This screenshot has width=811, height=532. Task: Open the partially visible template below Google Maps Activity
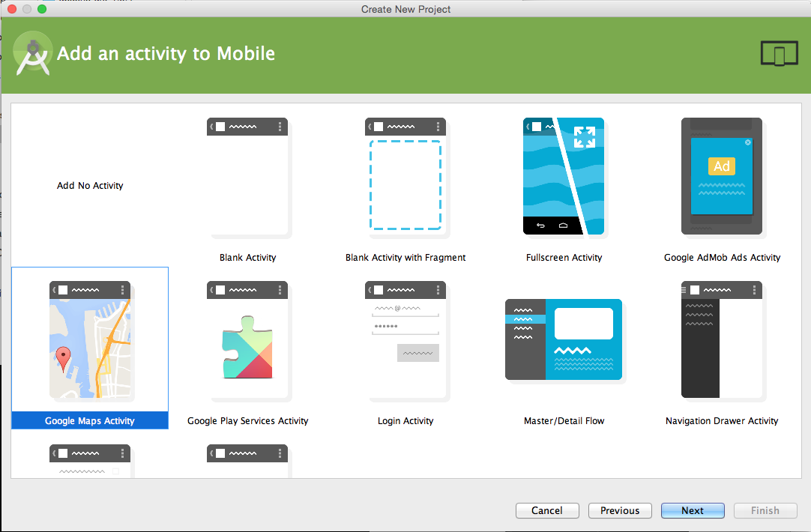click(90, 457)
